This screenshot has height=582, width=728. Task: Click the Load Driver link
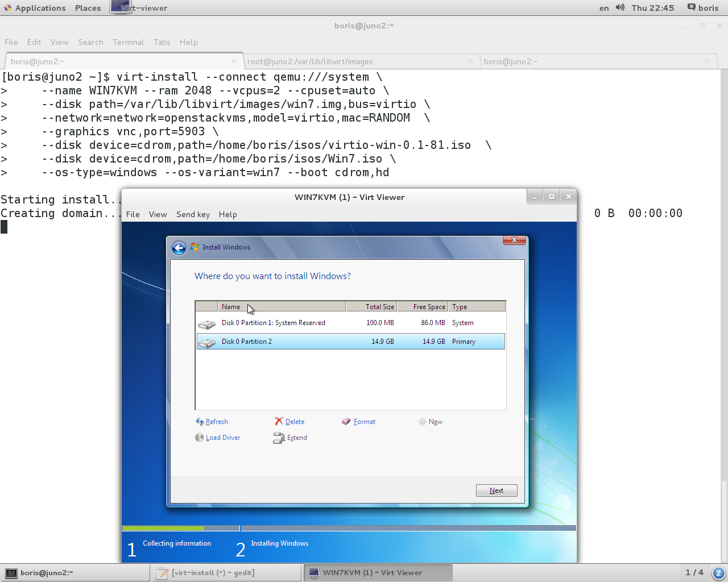[223, 438]
